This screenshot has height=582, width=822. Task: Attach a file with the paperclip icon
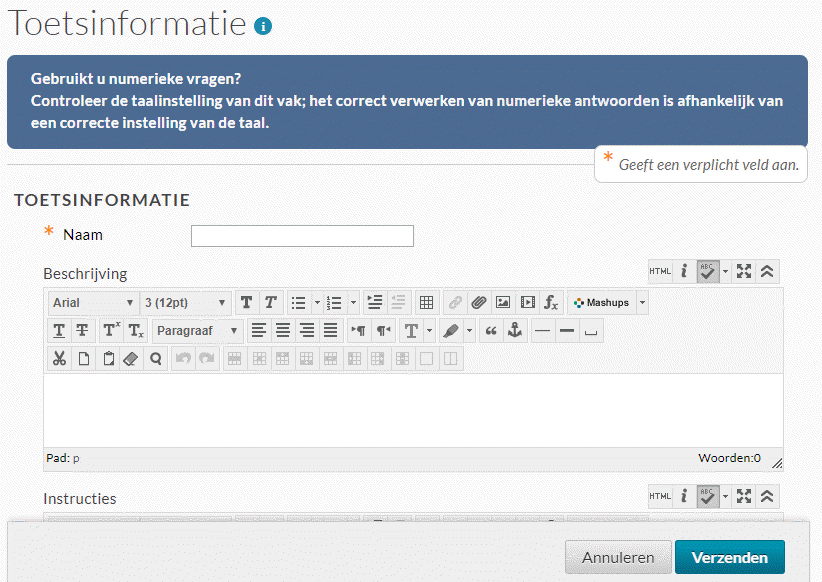pos(479,303)
